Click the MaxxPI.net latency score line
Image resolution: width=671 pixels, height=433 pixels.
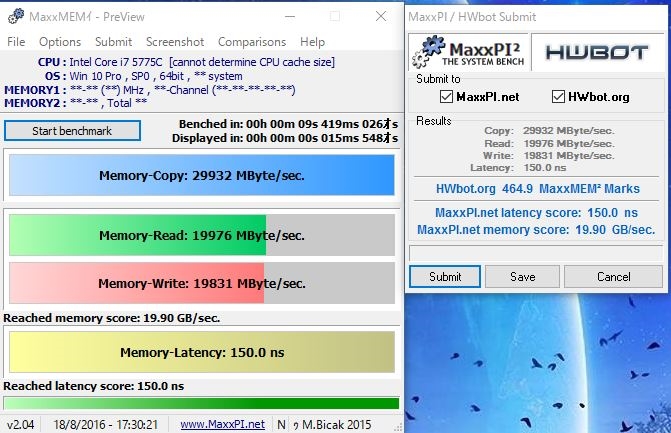[536, 213]
